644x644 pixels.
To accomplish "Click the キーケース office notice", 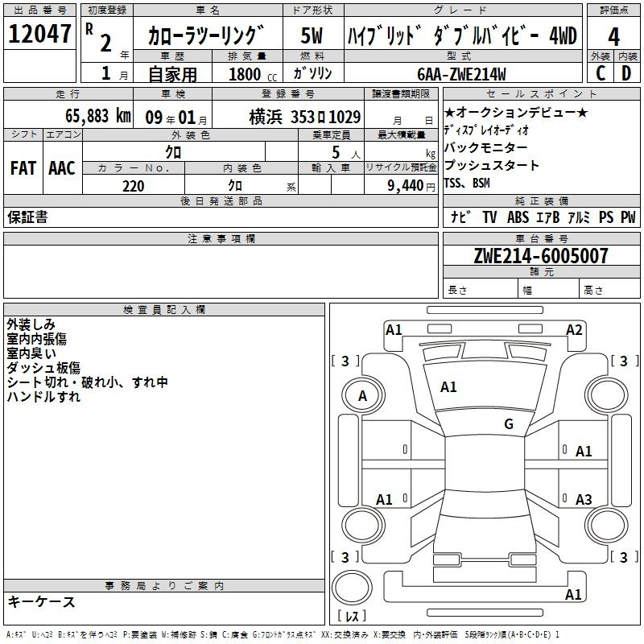I will [42, 601].
